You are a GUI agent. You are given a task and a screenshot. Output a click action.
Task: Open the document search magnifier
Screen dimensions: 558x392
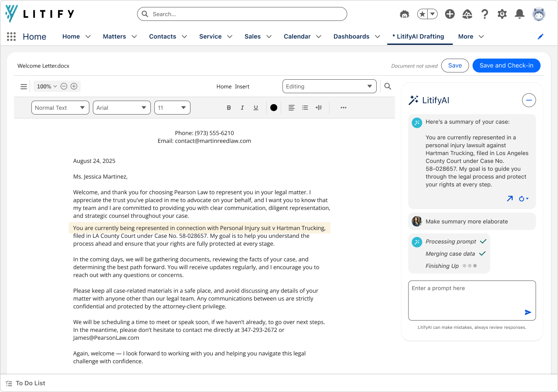[388, 86]
